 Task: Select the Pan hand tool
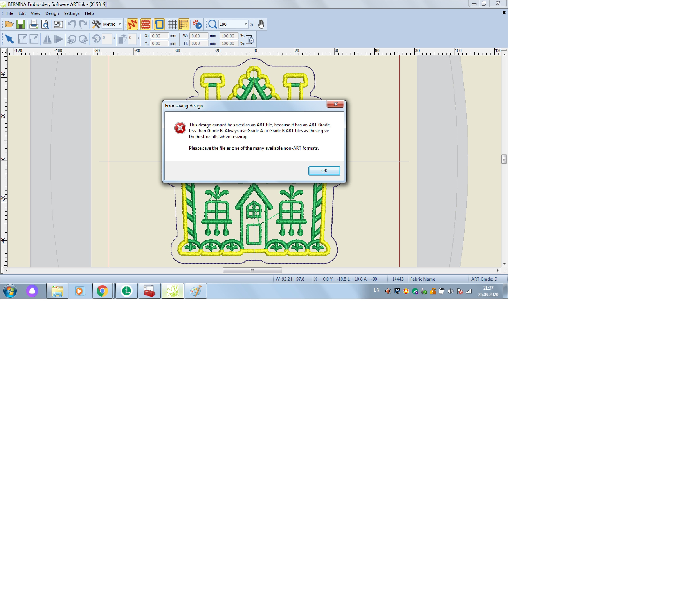[261, 24]
